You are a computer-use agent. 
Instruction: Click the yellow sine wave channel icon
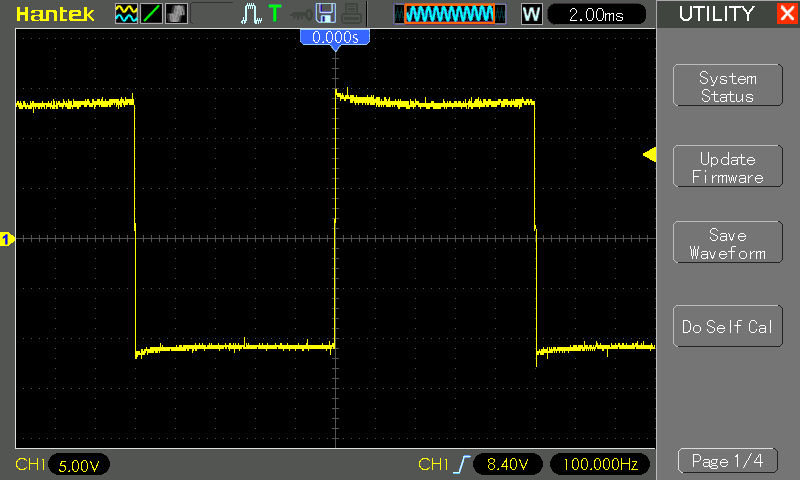126,14
